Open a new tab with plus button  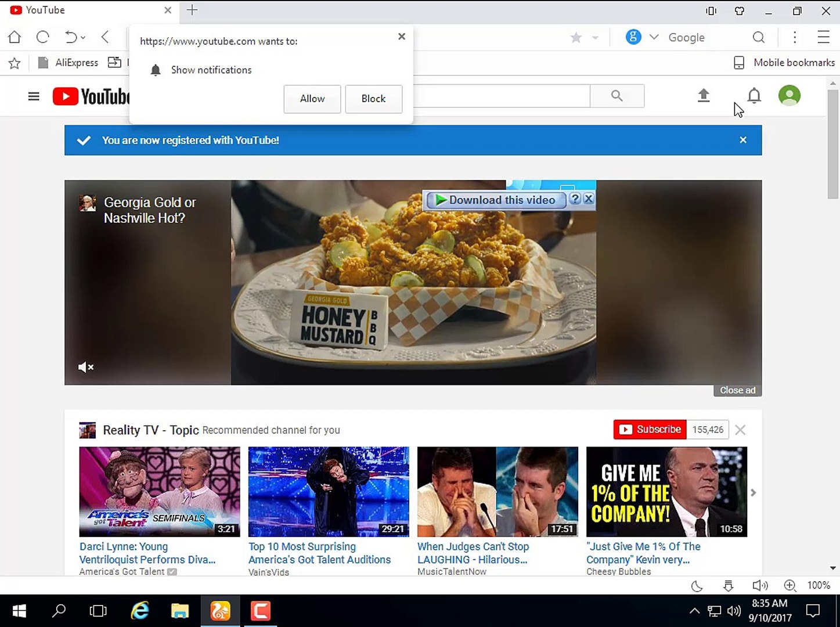click(x=192, y=10)
